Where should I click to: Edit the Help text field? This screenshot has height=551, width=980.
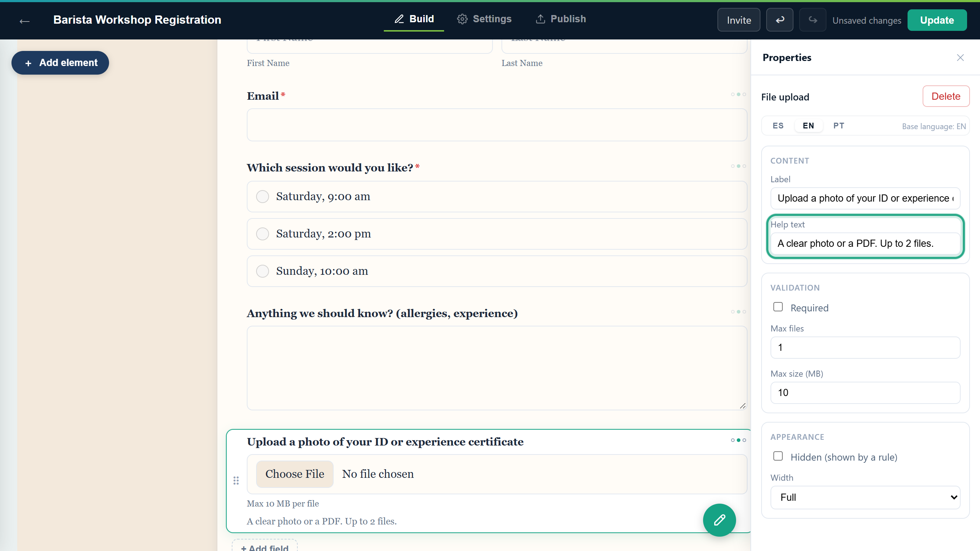tap(865, 244)
